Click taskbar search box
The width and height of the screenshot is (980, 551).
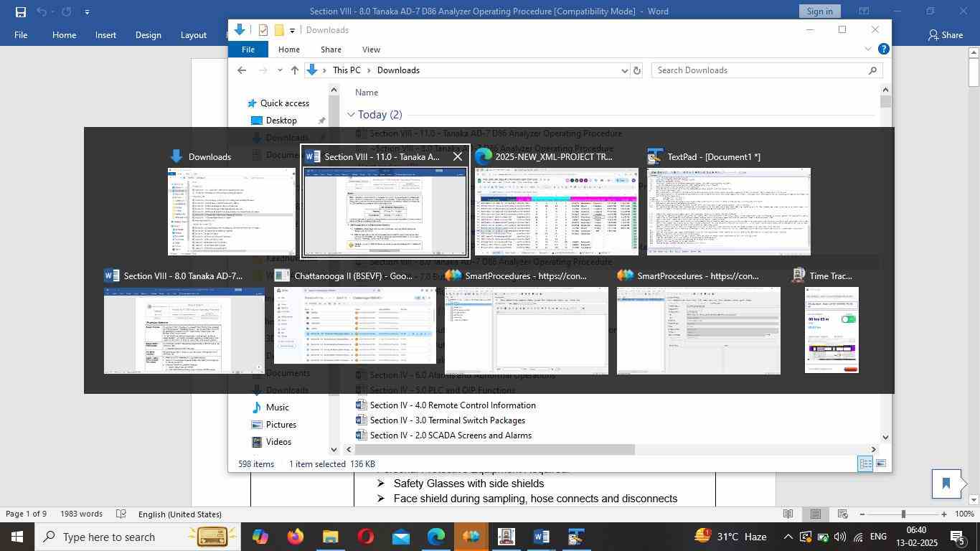pos(136,537)
